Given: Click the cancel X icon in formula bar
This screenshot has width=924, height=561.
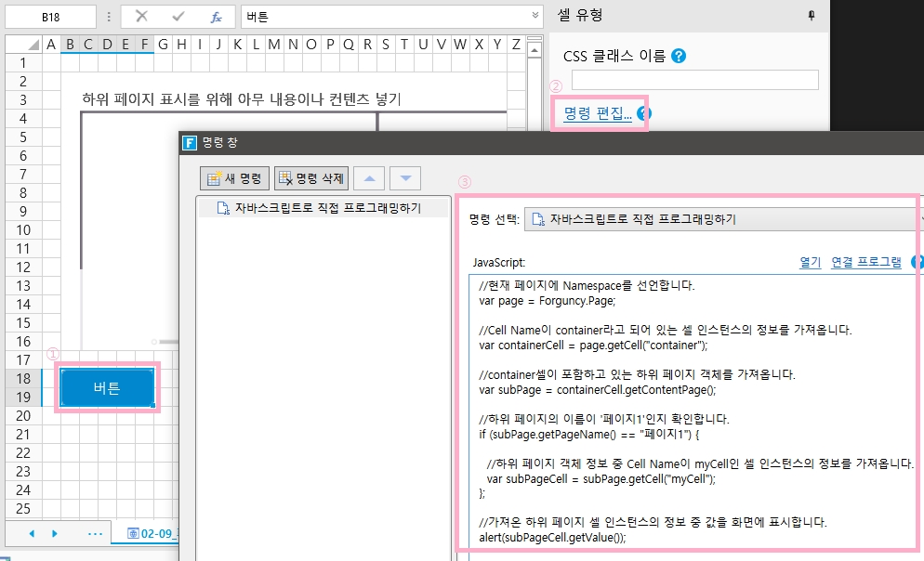Looking at the screenshot, I should click(x=141, y=17).
